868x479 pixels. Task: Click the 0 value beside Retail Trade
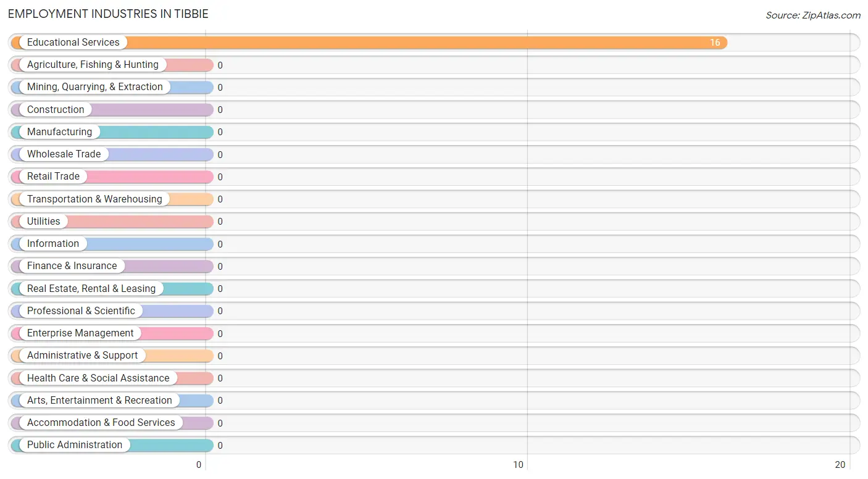(220, 177)
